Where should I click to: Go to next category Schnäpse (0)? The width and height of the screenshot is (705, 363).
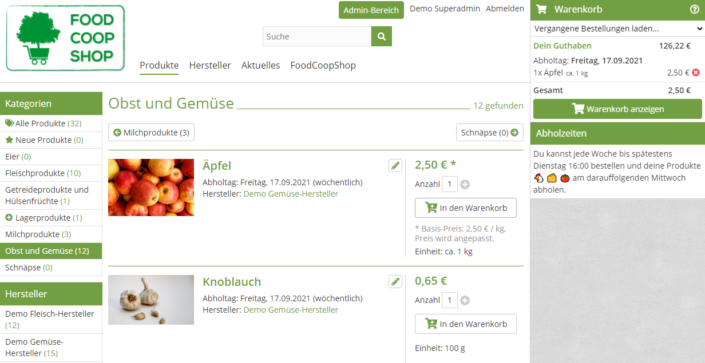[x=490, y=133]
